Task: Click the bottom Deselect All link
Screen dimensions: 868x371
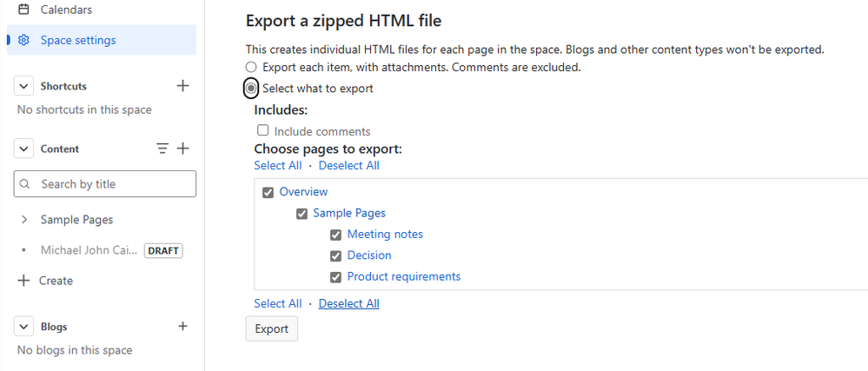Action: [x=348, y=303]
